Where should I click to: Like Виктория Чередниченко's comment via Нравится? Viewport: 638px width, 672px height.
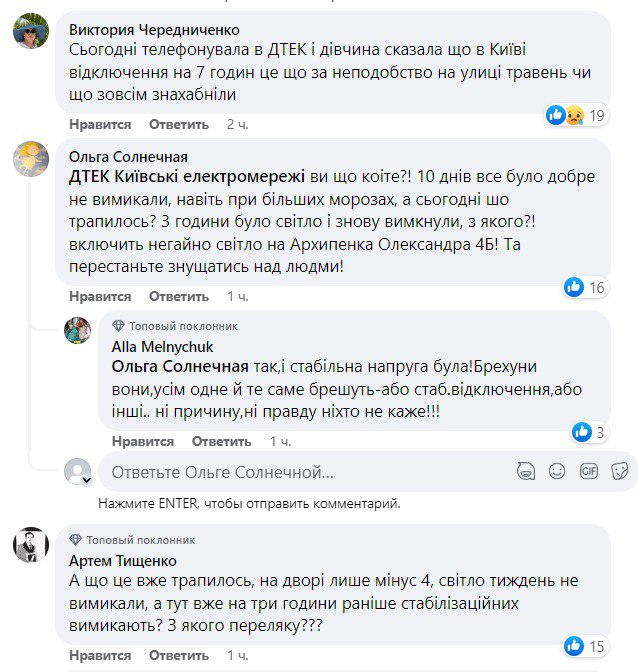(x=100, y=125)
